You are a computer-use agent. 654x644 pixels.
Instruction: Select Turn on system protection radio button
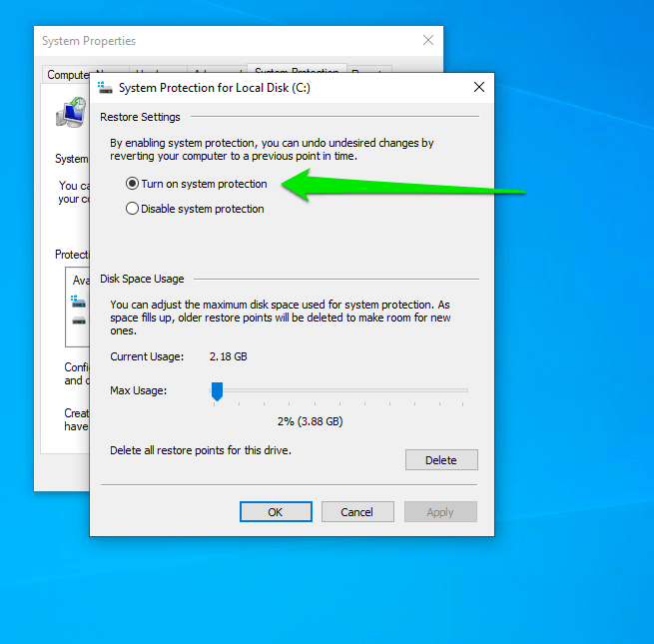(x=132, y=184)
